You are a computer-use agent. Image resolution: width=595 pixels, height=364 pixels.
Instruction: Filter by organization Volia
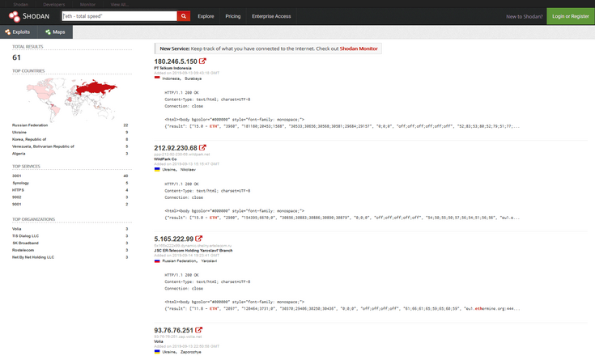[17, 229]
